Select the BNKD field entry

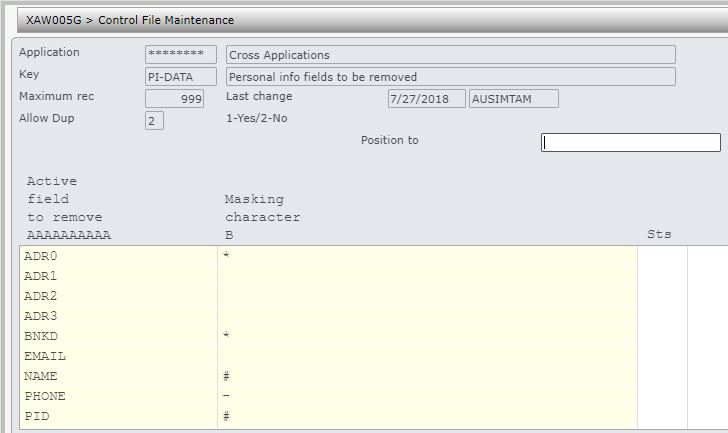(x=118, y=337)
